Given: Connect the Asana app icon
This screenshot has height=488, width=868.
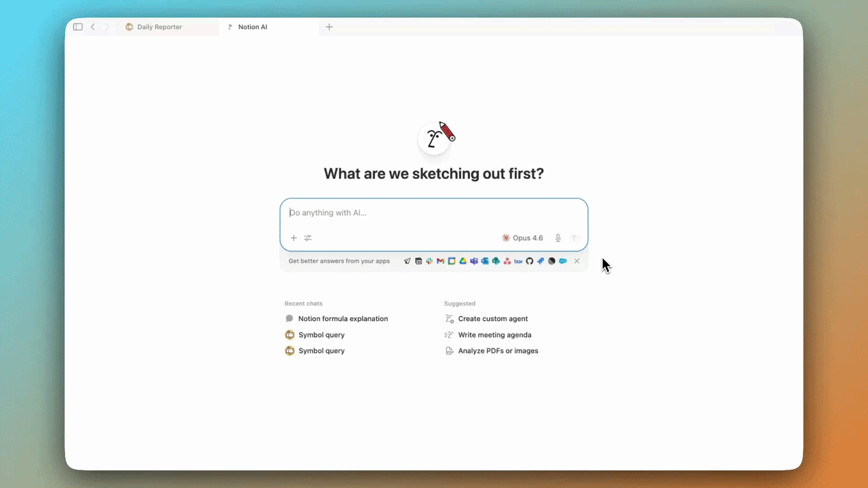Looking at the screenshot, I should pyautogui.click(x=507, y=261).
